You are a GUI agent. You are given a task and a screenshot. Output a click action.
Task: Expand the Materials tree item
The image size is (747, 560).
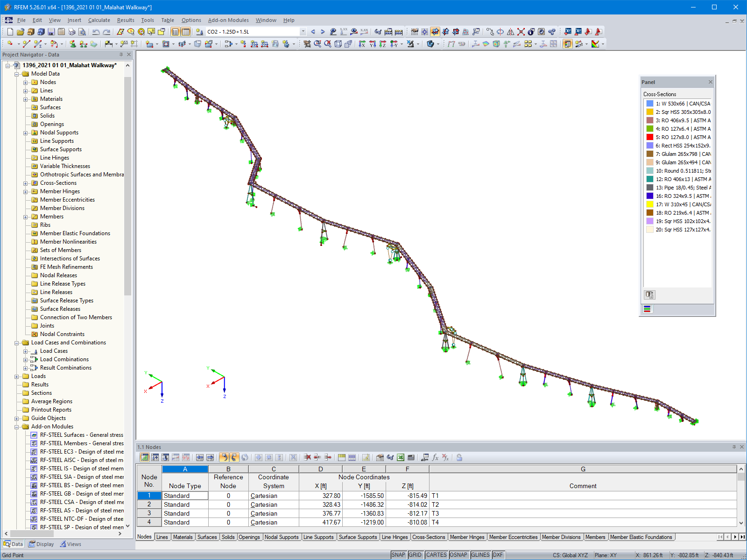click(26, 99)
